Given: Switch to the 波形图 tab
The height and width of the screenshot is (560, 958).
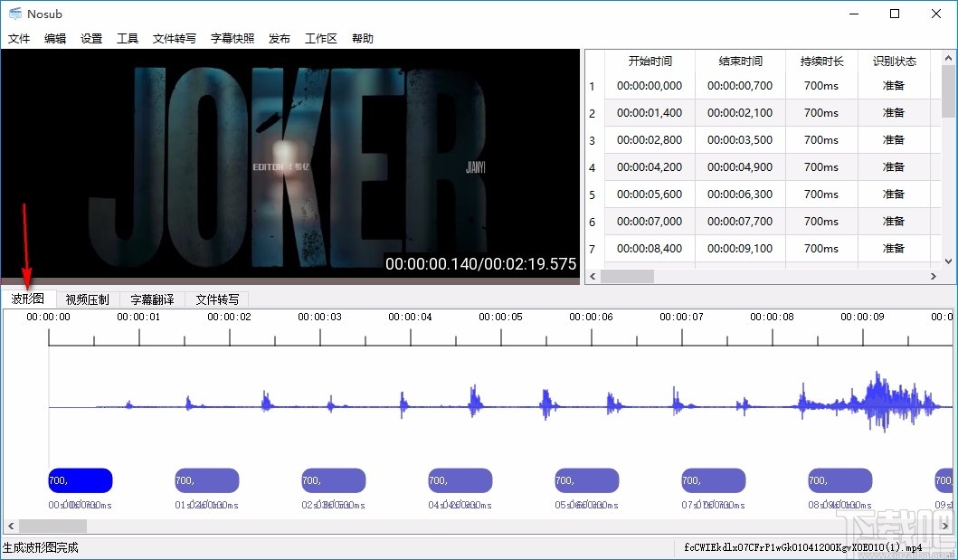Looking at the screenshot, I should (28, 299).
